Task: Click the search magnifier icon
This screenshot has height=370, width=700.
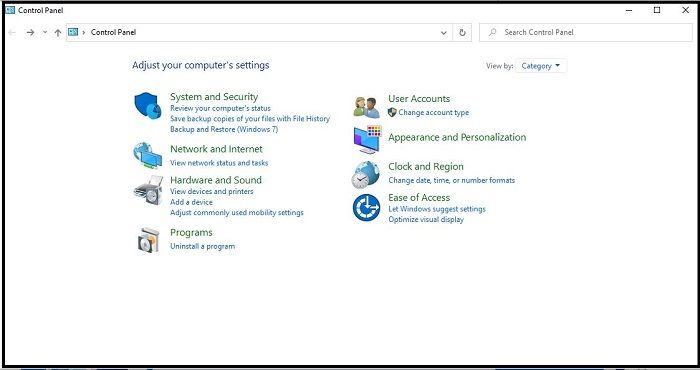Action: [x=492, y=32]
